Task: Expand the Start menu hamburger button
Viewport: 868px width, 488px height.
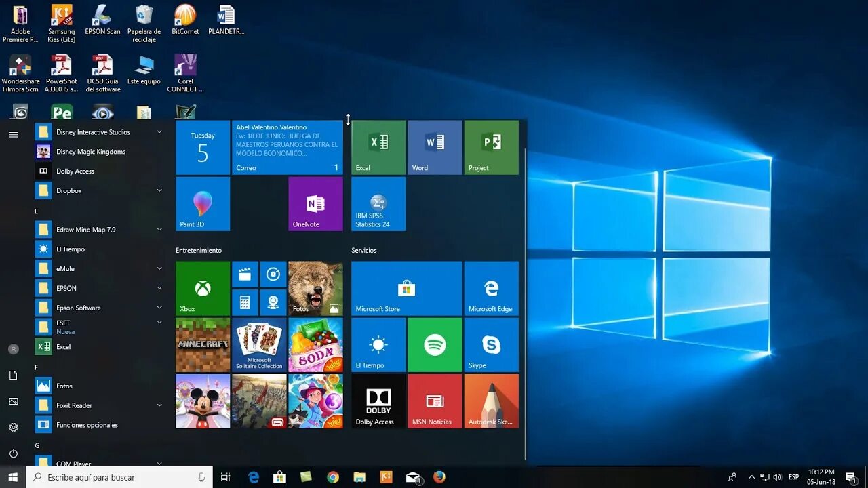Action: point(13,135)
